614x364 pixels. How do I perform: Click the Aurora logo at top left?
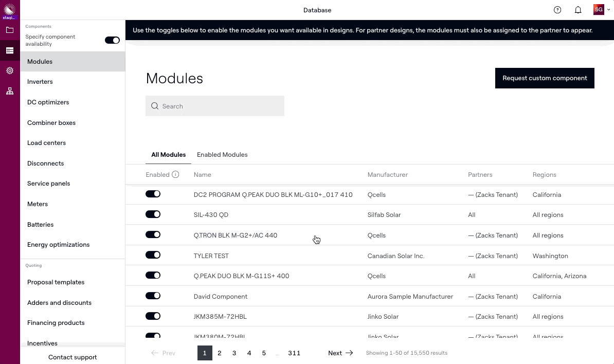pyautogui.click(x=10, y=9)
